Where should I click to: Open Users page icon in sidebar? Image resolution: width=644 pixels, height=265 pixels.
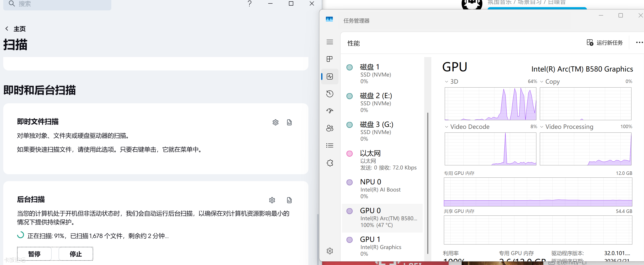[x=330, y=128]
